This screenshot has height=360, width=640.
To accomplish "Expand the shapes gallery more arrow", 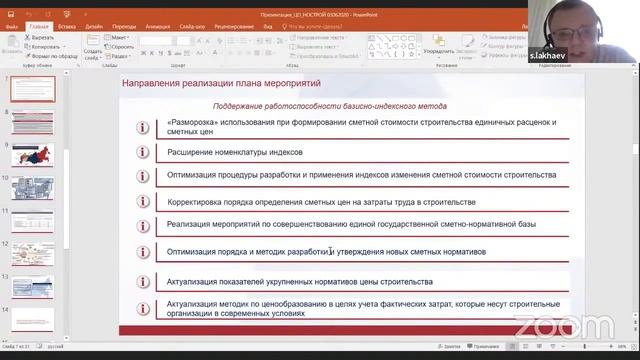I will click(x=420, y=55).
